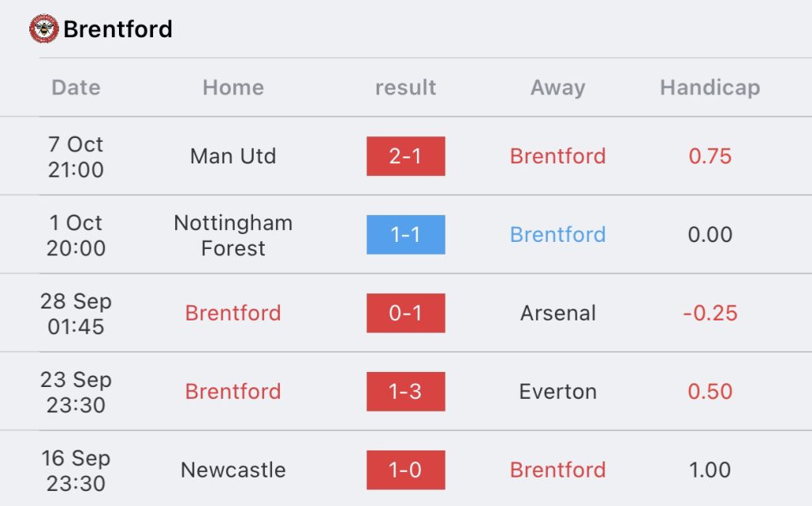Select the Date column header
This screenshot has height=506, width=812.
coord(75,87)
